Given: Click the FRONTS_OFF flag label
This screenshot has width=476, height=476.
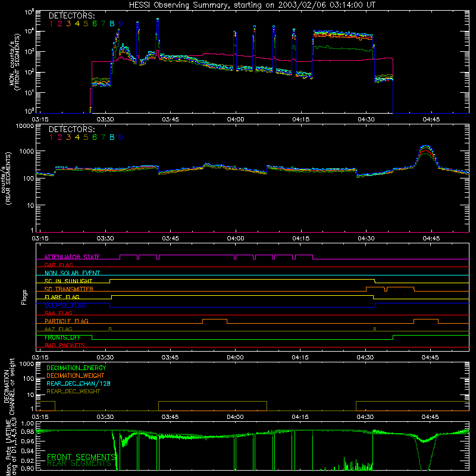Looking at the screenshot, I should (x=62, y=337).
